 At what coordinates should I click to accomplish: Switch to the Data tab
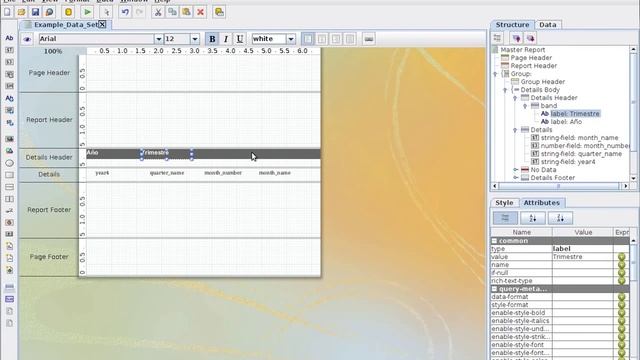[x=547, y=24]
